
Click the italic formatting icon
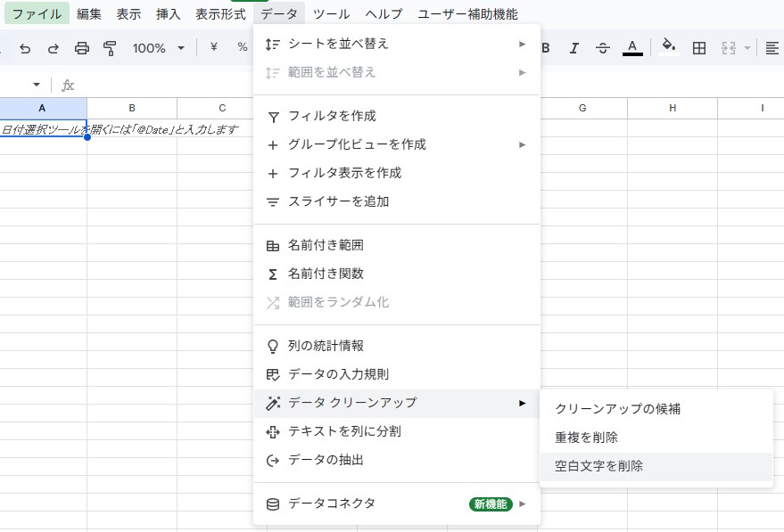(x=574, y=48)
